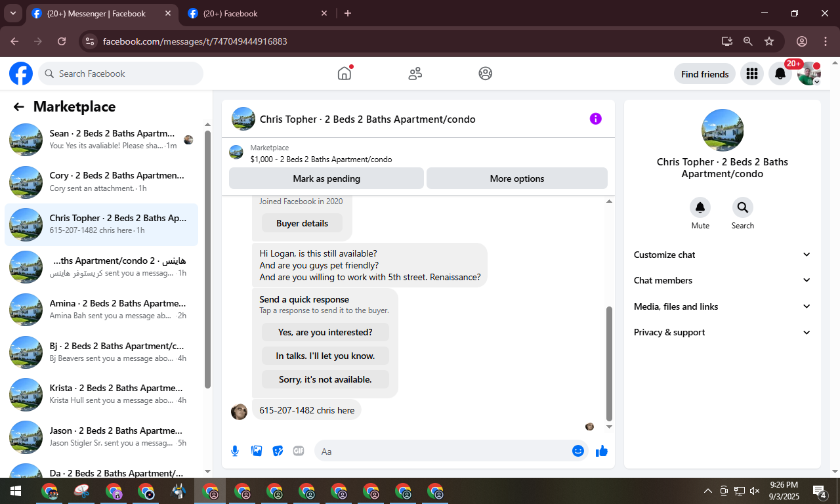Open the Amina conversation
This screenshot has height=504, width=840.
coord(102,310)
